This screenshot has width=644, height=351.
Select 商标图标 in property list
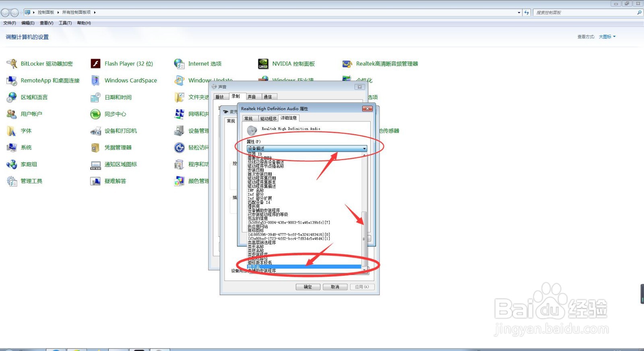point(256,230)
